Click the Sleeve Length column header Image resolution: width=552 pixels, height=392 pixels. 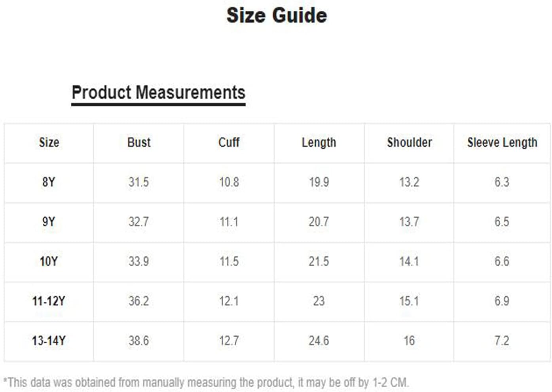click(x=502, y=142)
